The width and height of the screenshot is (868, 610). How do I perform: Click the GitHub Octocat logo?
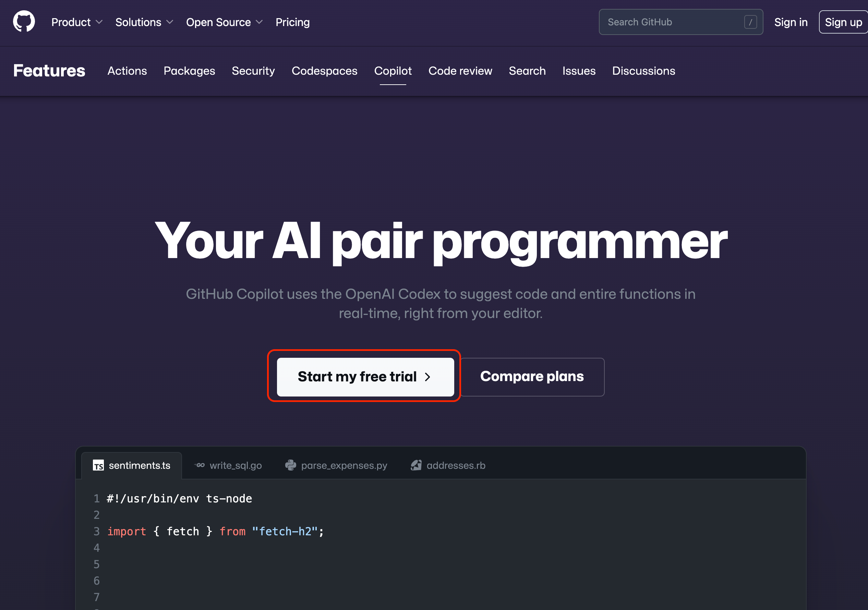tap(24, 21)
